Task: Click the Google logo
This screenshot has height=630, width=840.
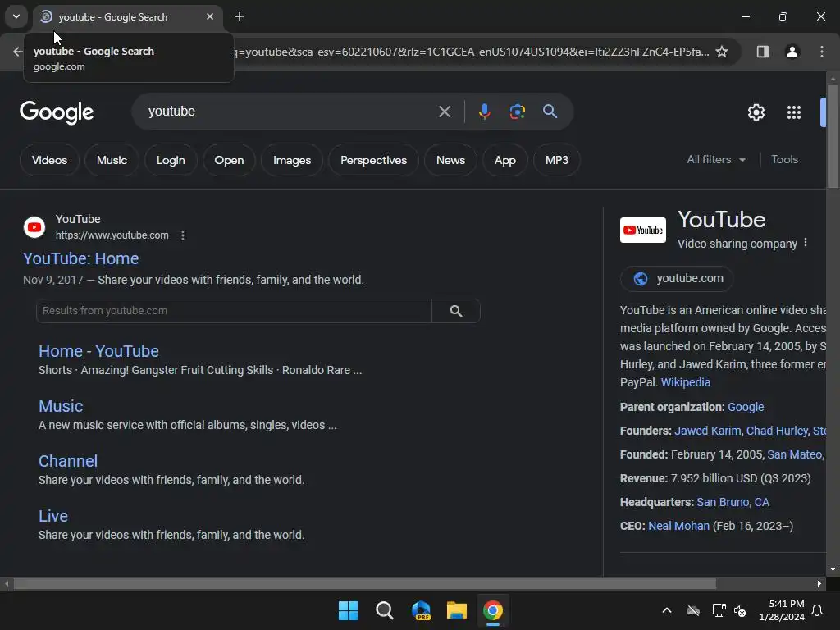Action: (x=57, y=112)
